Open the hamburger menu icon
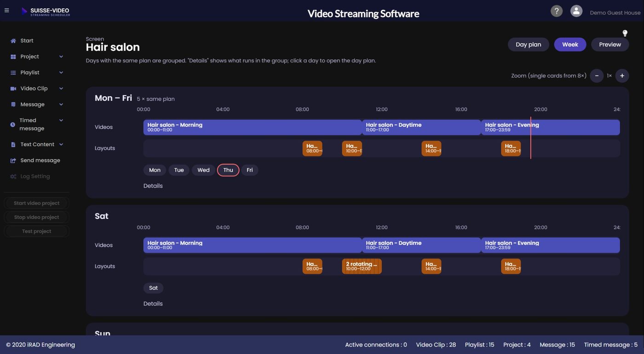Image resolution: width=644 pixels, height=354 pixels. [6, 11]
